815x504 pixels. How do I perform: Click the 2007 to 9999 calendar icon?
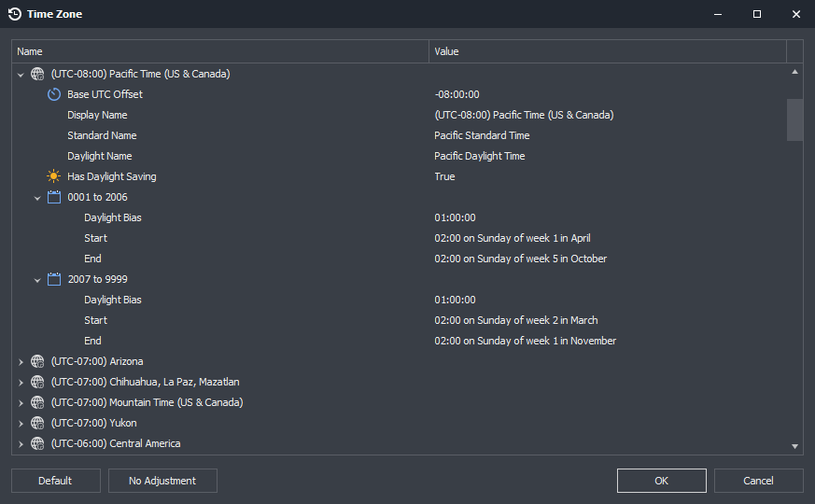[x=54, y=279]
